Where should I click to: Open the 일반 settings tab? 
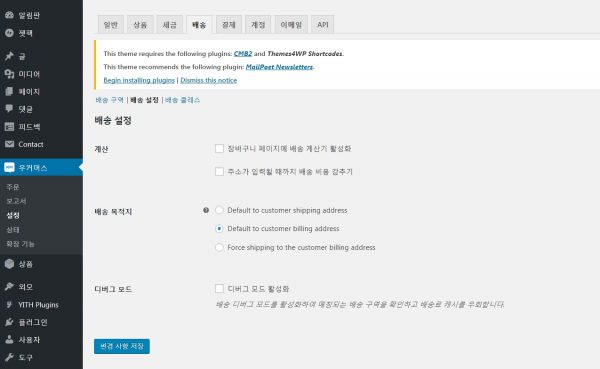111,24
